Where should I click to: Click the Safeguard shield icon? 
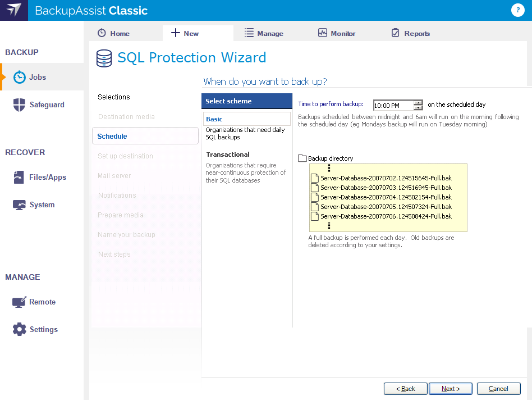coord(19,104)
